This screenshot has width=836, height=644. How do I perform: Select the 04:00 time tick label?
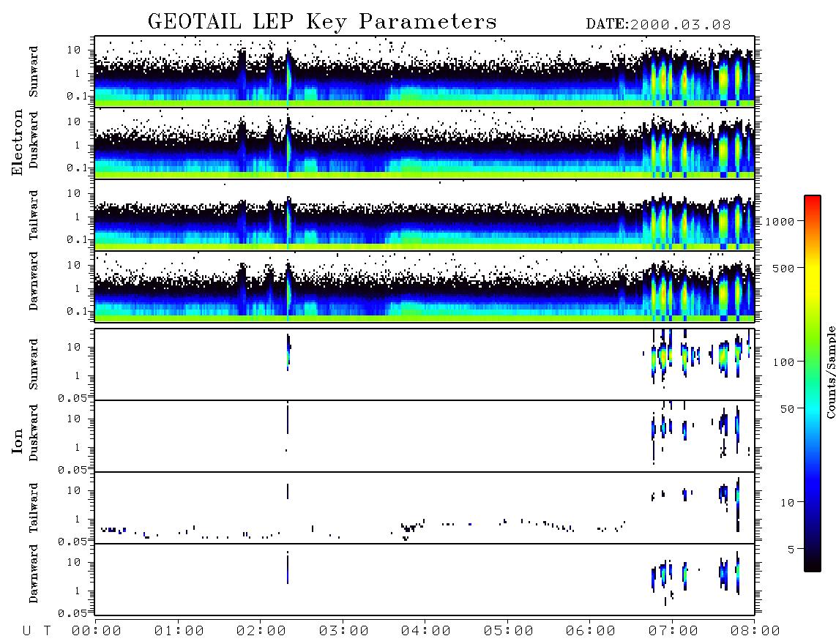pyautogui.click(x=426, y=632)
